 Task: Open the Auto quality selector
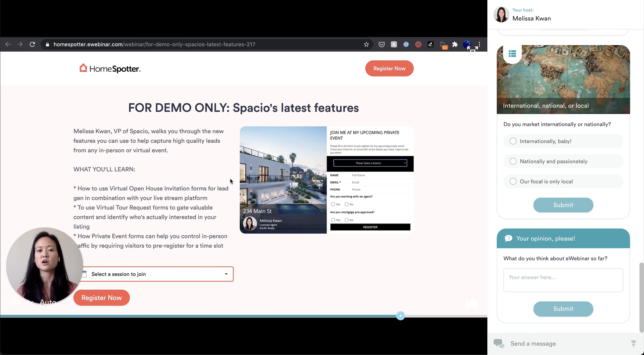click(x=48, y=302)
